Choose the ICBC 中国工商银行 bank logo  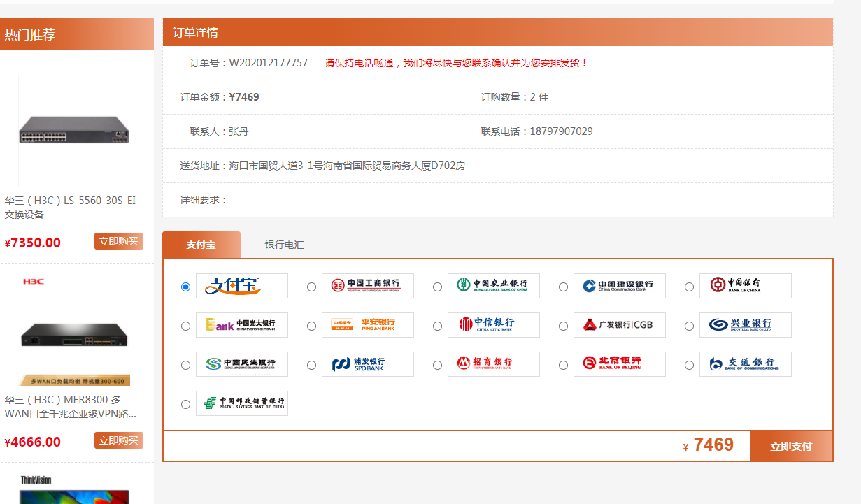[368, 286]
